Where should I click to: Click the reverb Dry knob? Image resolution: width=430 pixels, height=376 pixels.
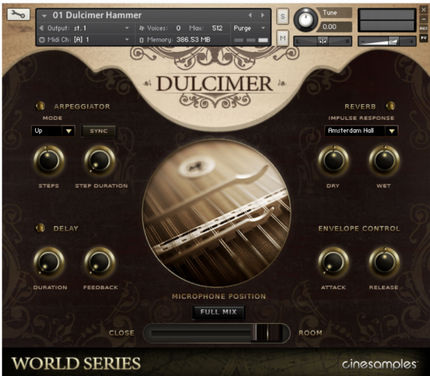pyautogui.click(x=333, y=161)
